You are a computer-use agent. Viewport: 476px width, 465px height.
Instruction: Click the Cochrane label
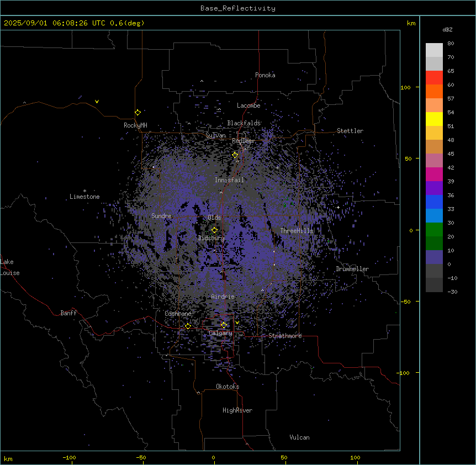(178, 314)
